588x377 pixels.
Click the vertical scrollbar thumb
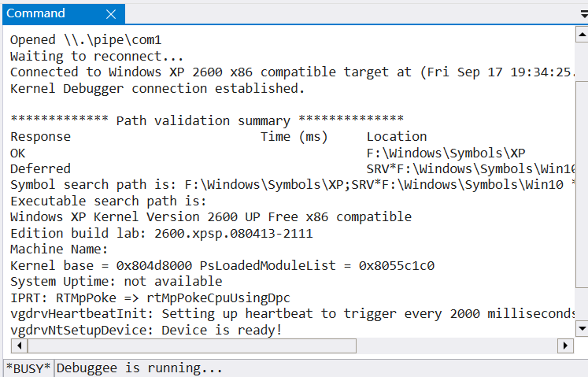tap(582, 184)
